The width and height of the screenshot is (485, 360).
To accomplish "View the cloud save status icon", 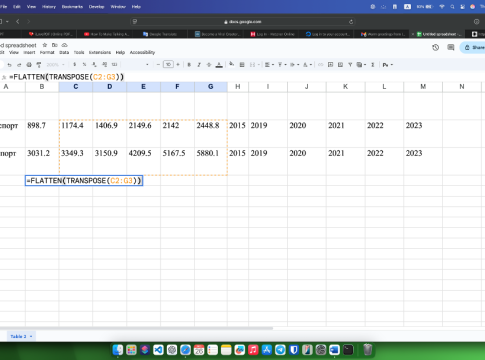I will 65,45.
